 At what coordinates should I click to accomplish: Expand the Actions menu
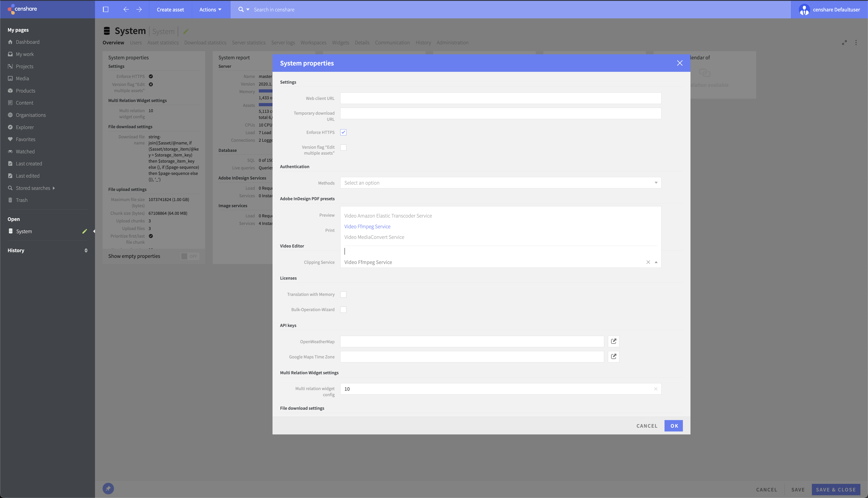click(210, 10)
